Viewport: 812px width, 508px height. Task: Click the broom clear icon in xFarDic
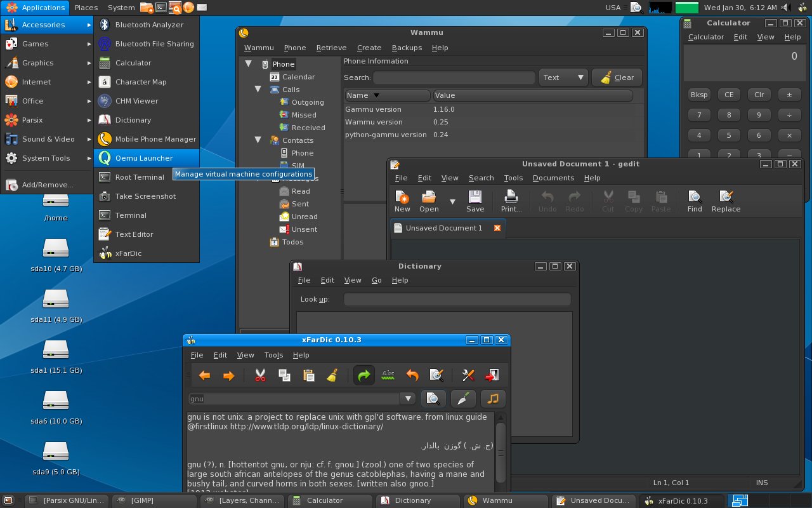tap(332, 376)
